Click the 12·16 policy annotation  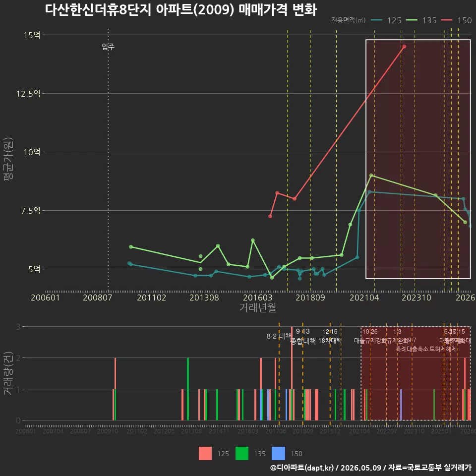click(330, 332)
